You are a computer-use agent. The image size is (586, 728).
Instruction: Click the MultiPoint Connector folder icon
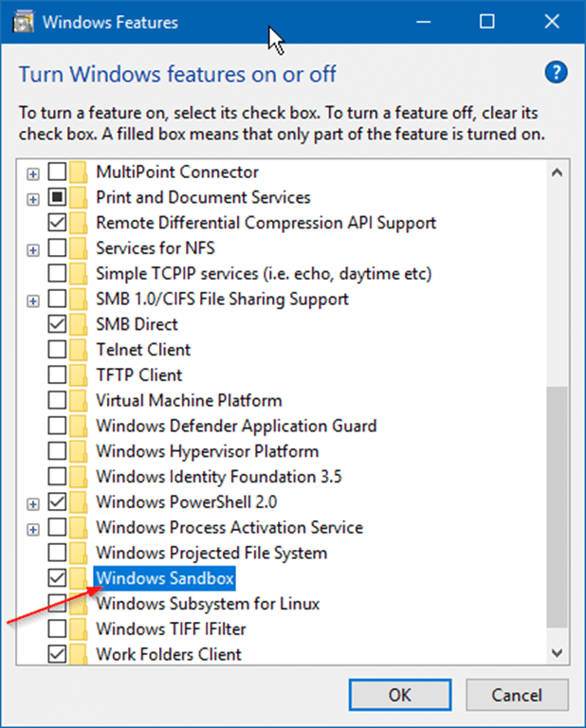79,172
